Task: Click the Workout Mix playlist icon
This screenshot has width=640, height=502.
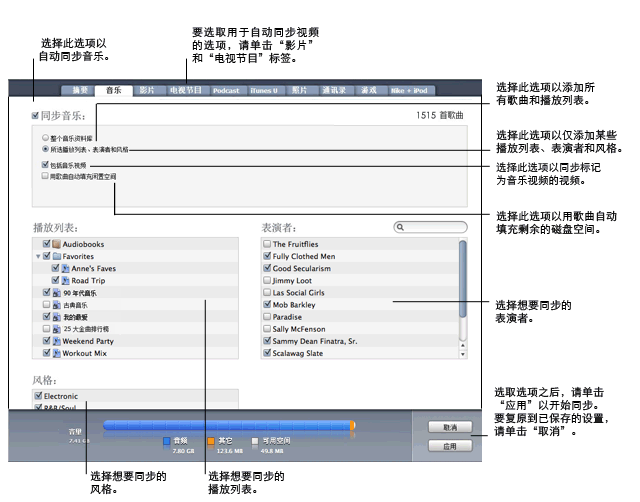Action: tap(57, 353)
